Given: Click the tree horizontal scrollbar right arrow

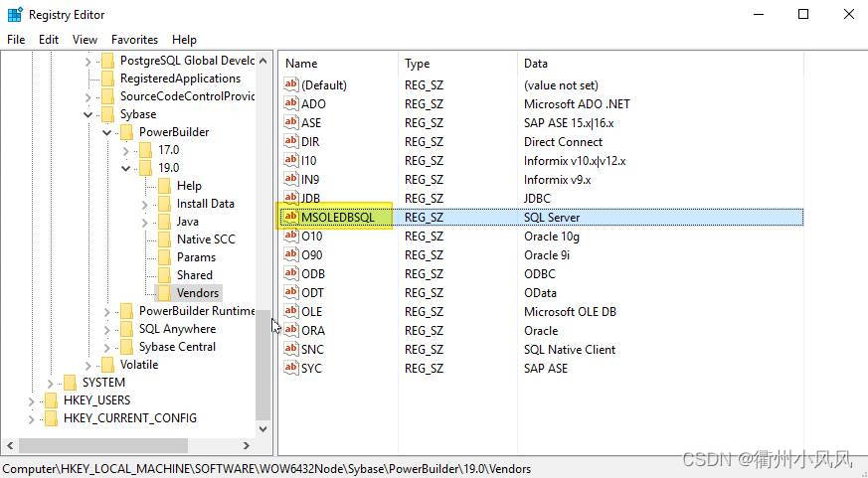Looking at the screenshot, I should click(x=247, y=445).
